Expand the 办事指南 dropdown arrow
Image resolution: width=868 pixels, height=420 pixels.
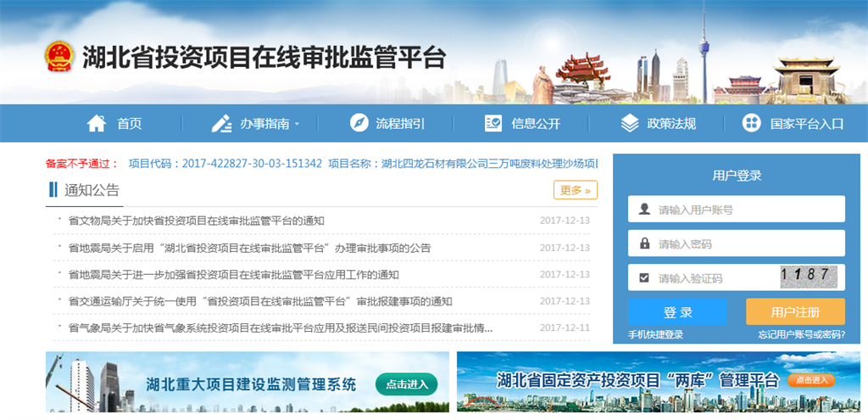tap(298, 125)
